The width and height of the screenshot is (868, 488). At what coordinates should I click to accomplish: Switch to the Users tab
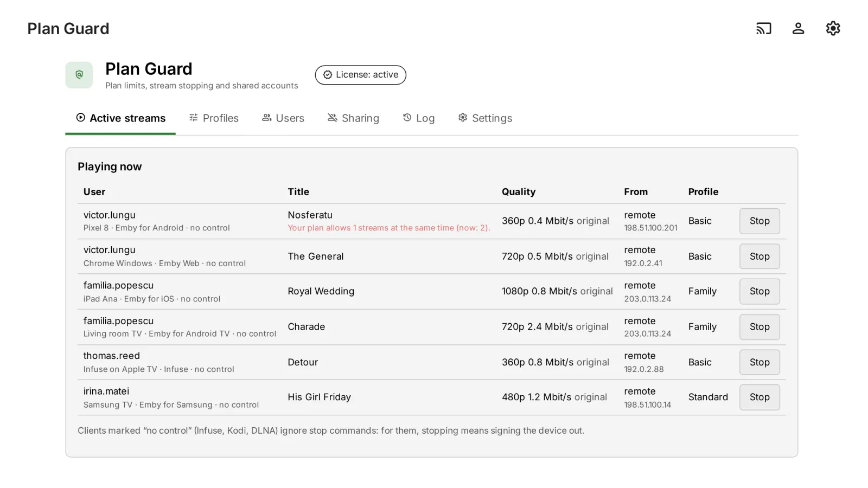(283, 118)
